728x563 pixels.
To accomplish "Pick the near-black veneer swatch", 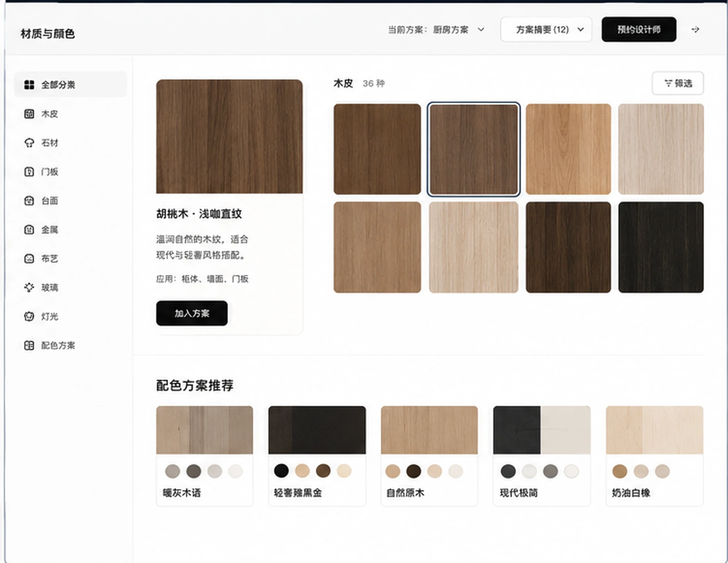I will (x=661, y=247).
